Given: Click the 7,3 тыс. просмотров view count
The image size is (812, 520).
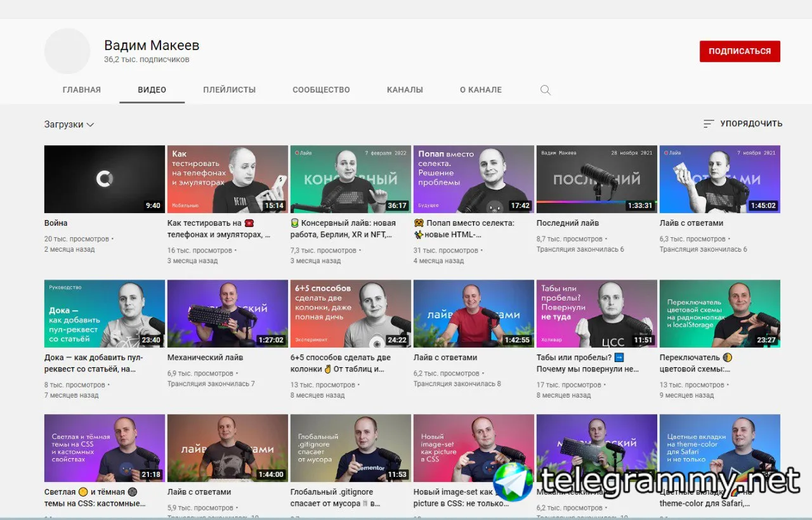Looking at the screenshot, I should click(x=324, y=250).
